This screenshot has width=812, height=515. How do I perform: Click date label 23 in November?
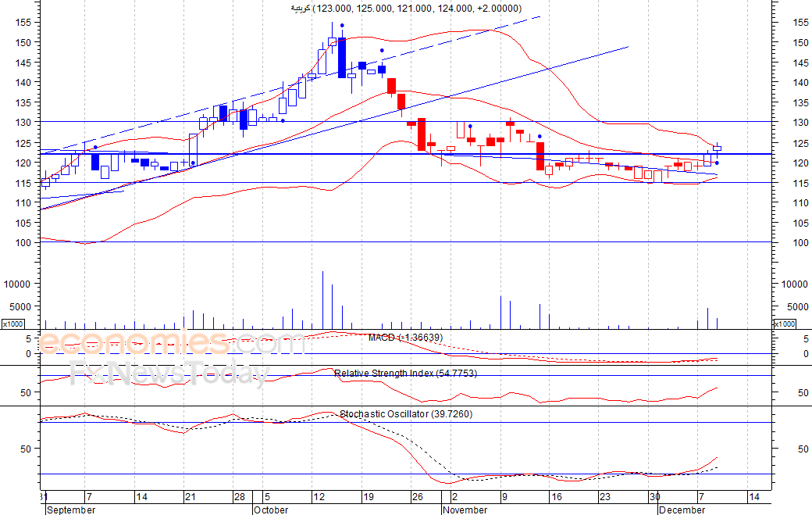point(605,497)
